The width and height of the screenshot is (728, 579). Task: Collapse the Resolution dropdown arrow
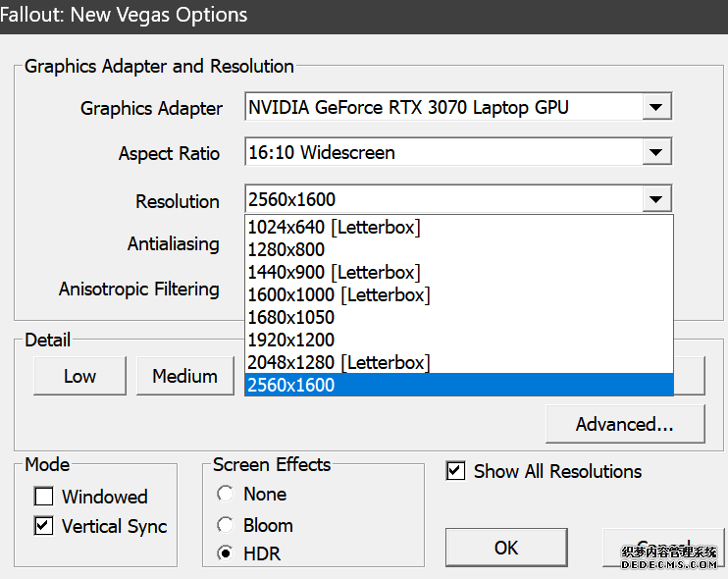click(x=655, y=200)
